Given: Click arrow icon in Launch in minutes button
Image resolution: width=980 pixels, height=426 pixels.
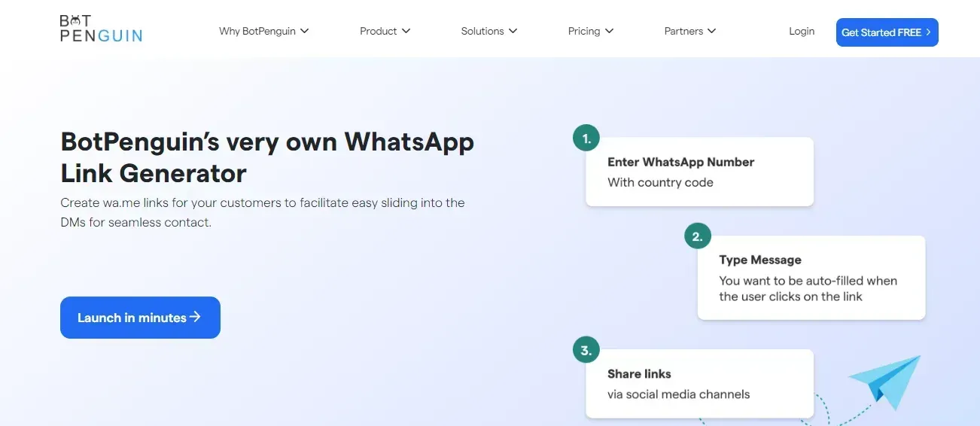Looking at the screenshot, I should [195, 317].
